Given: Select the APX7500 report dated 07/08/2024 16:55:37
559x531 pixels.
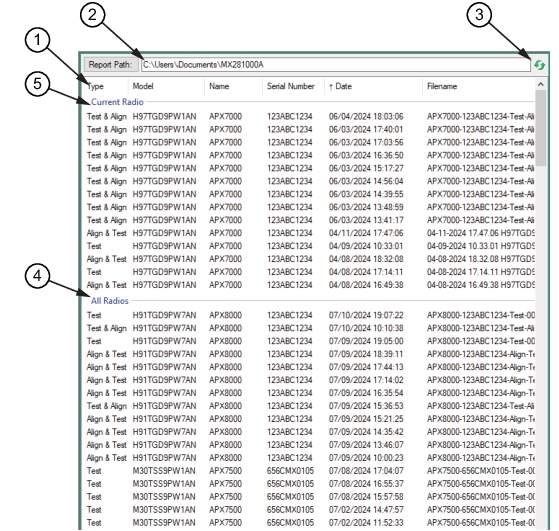Looking at the screenshot, I should (x=310, y=484).
